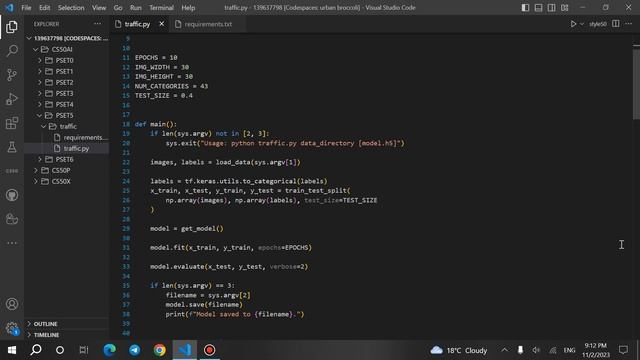Image resolution: width=640 pixels, height=360 pixels.
Task: Expand the PSET6 folder
Action: (67, 159)
